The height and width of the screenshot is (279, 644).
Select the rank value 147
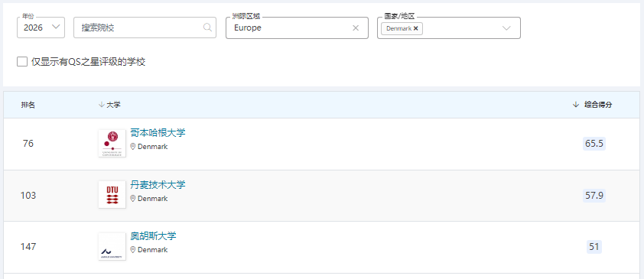28,247
